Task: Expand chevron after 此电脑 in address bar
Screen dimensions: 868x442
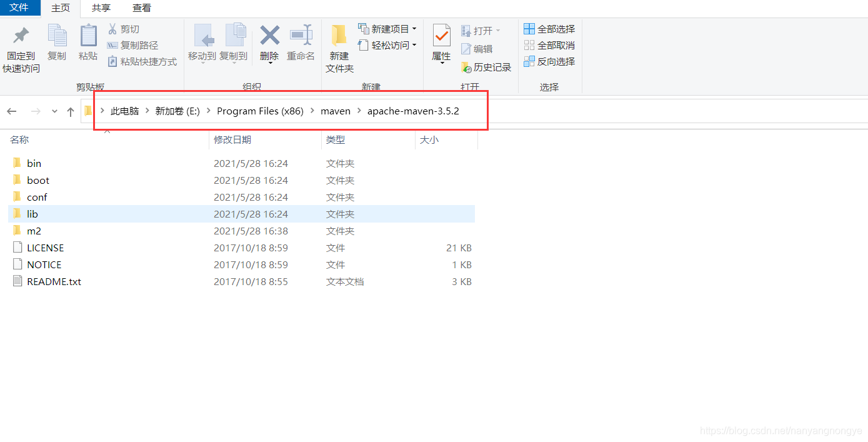Action: coord(147,111)
